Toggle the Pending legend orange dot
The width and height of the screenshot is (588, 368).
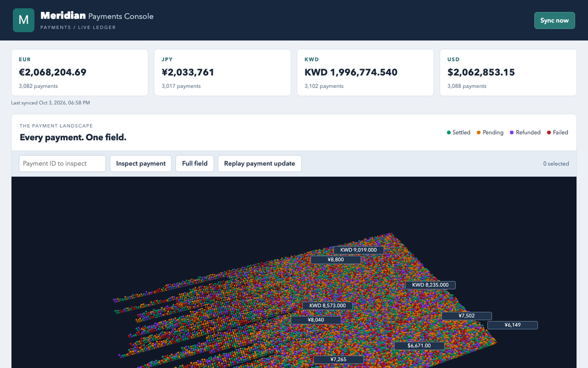click(x=479, y=132)
